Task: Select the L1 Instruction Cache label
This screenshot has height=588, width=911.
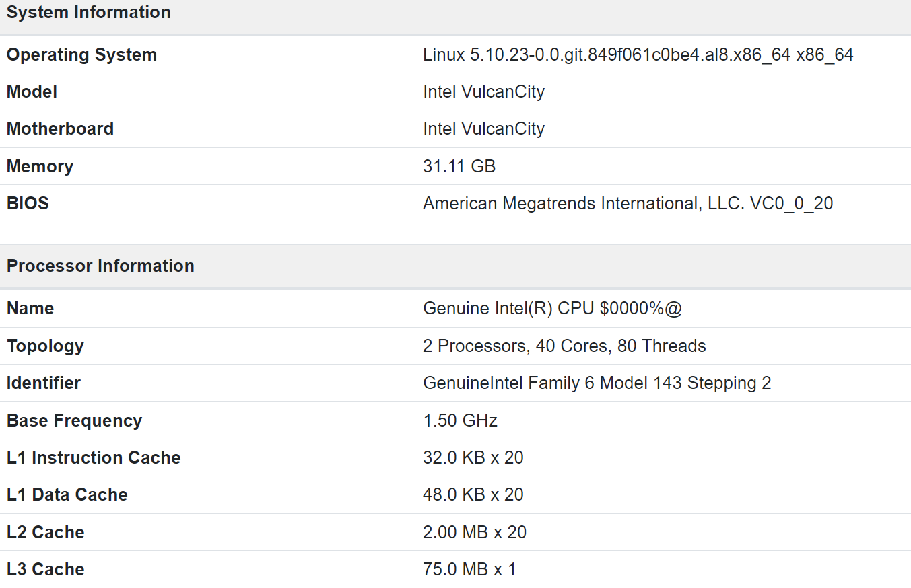Action: coord(94,457)
